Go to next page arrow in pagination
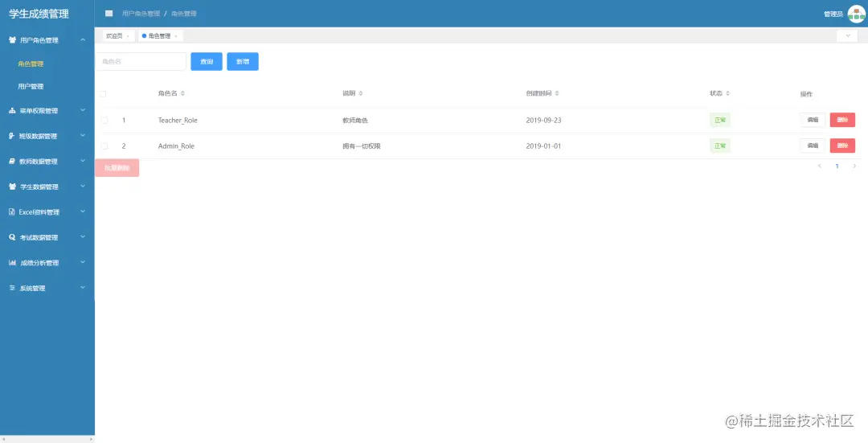Image resolution: width=868 pixels, height=443 pixels. [854, 166]
